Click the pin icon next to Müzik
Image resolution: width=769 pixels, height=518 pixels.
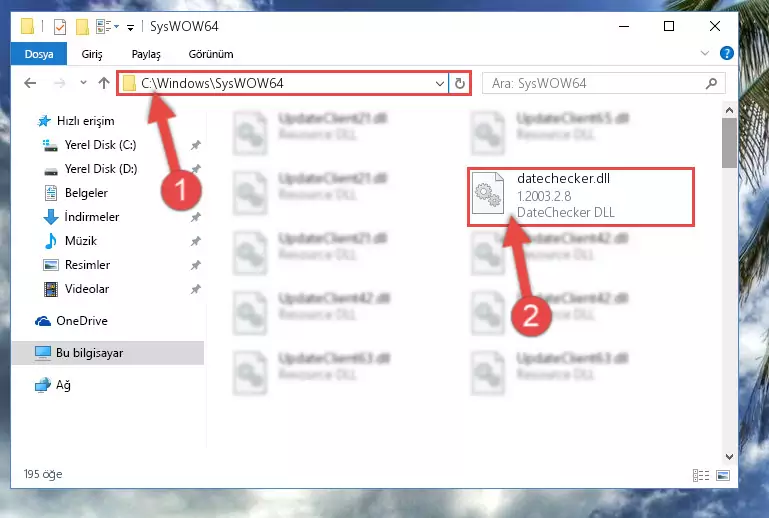pos(195,241)
